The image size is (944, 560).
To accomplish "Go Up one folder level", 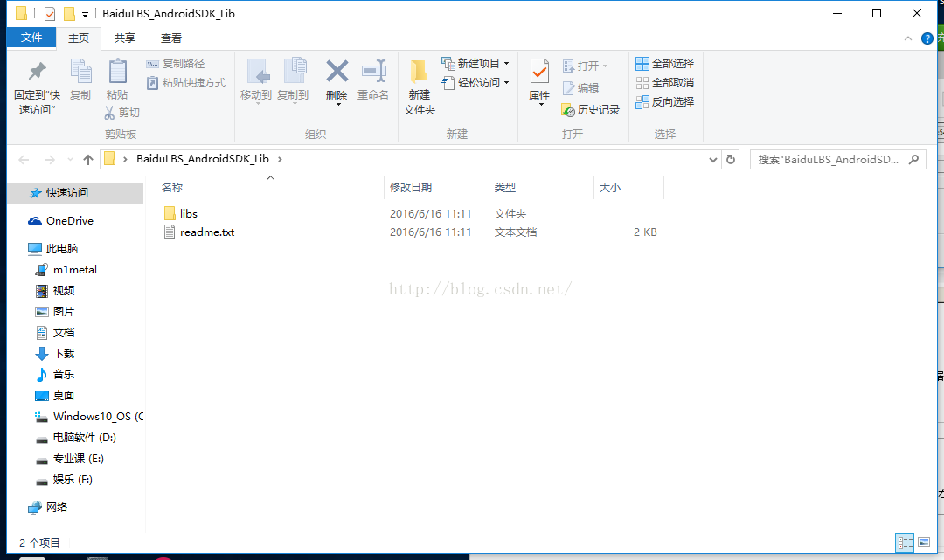I will tap(88, 159).
